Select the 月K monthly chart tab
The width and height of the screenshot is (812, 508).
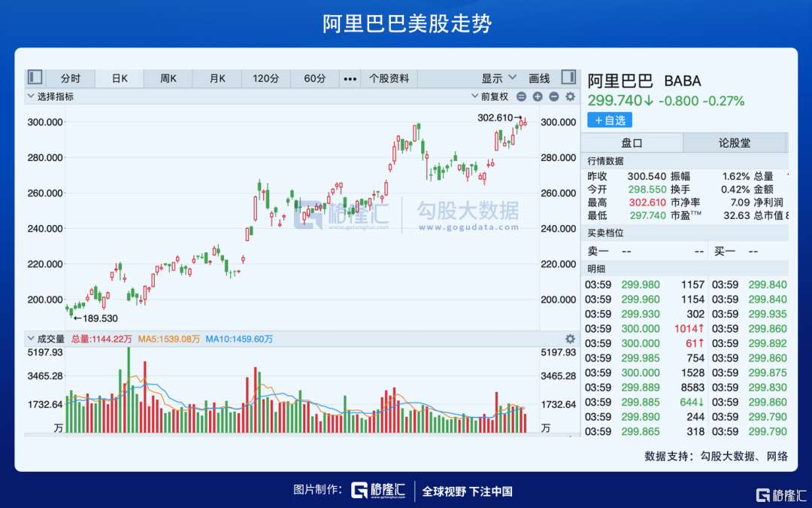217,79
